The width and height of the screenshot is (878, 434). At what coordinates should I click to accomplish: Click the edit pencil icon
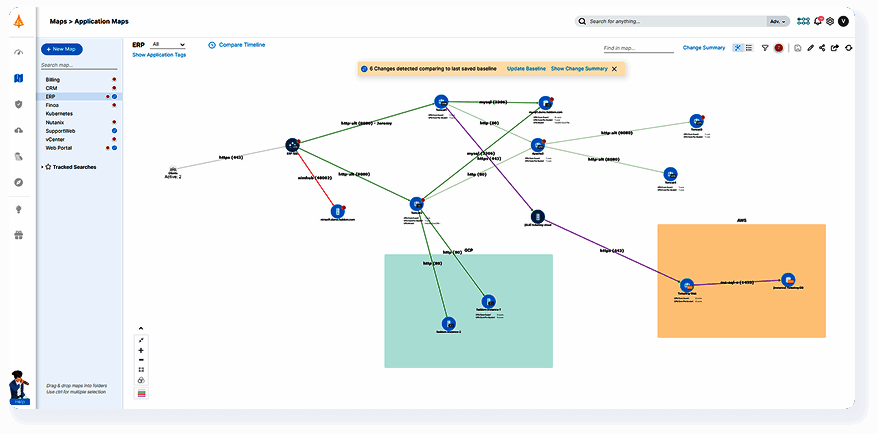click(810, 48)
